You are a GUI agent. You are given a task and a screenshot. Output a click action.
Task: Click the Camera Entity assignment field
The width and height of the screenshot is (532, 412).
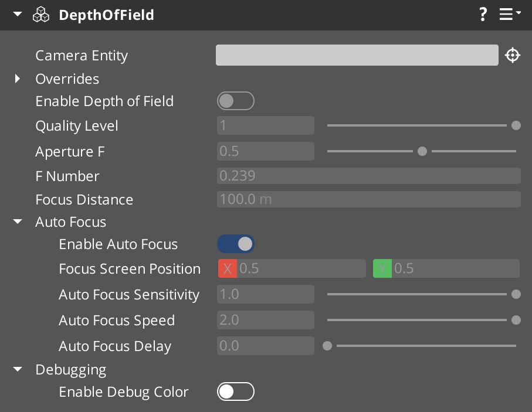tap(357, 55)
